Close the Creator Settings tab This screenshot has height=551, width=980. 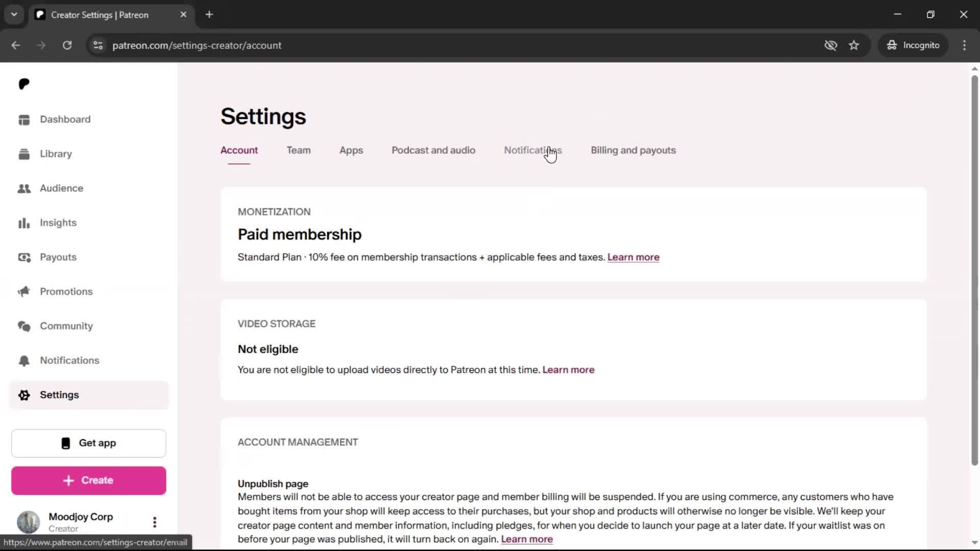coord(183,15)
